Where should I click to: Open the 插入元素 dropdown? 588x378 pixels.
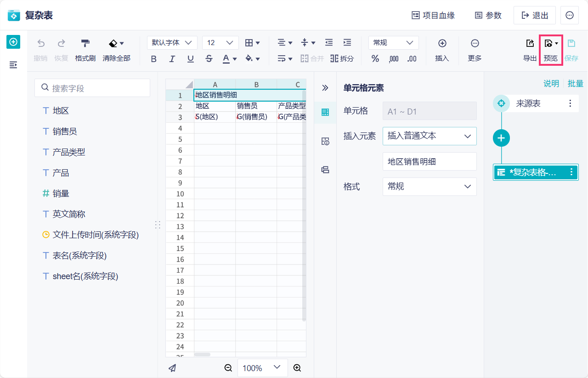pos(430,136)
